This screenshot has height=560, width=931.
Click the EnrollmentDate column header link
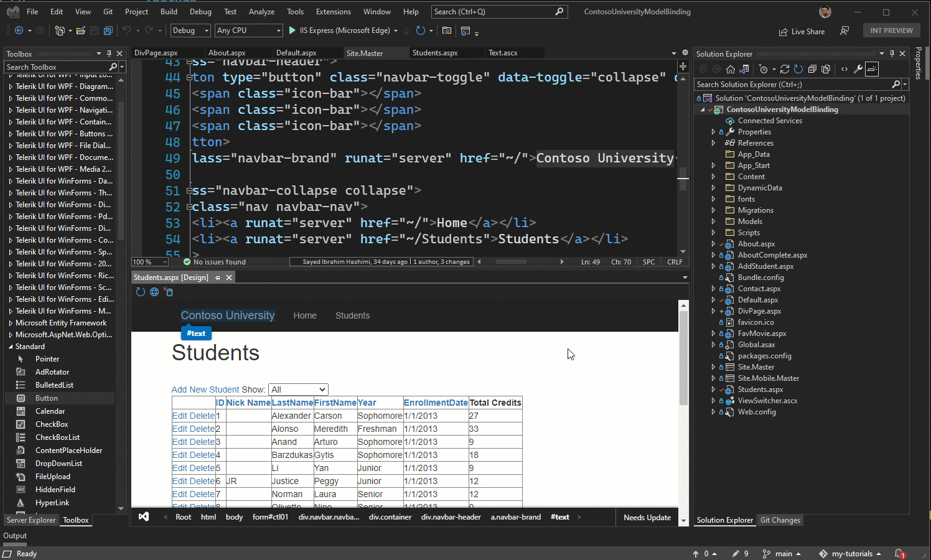point(436,403)
